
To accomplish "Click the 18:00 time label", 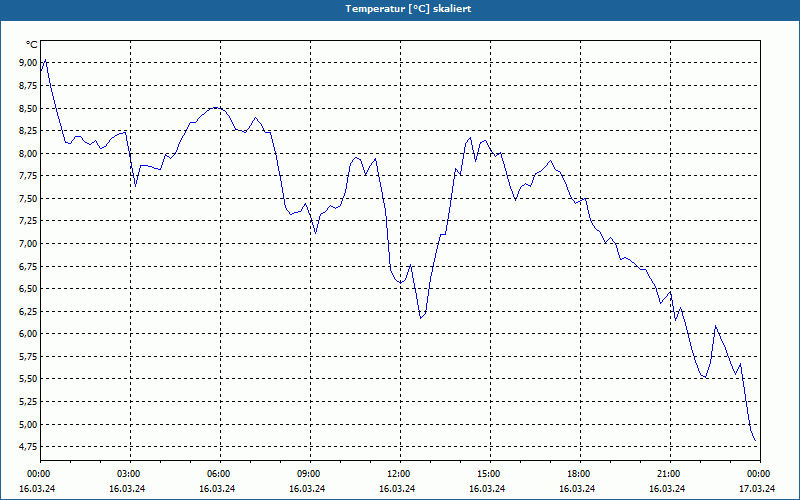I will (x=580, y=474).
